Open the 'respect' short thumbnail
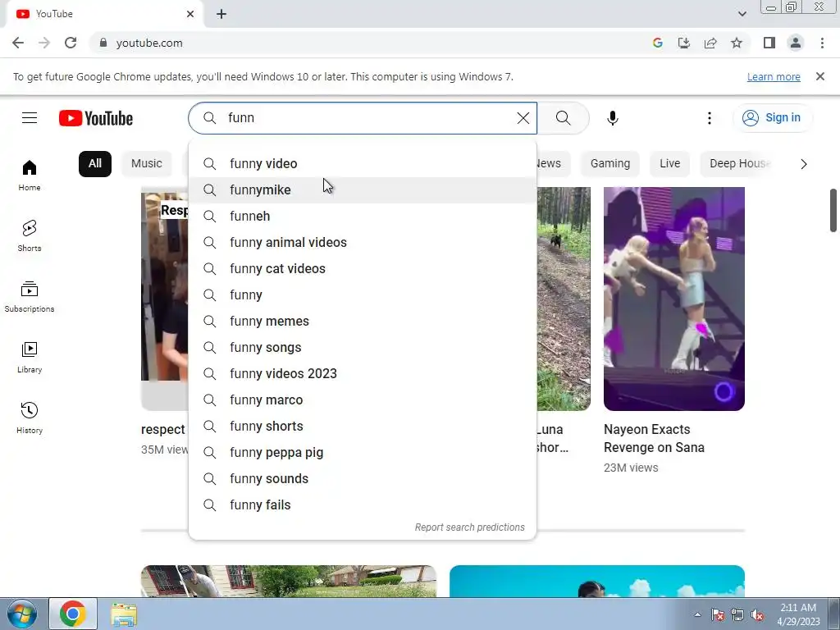This screenshot has height=630, width=840. pos(164,299)
